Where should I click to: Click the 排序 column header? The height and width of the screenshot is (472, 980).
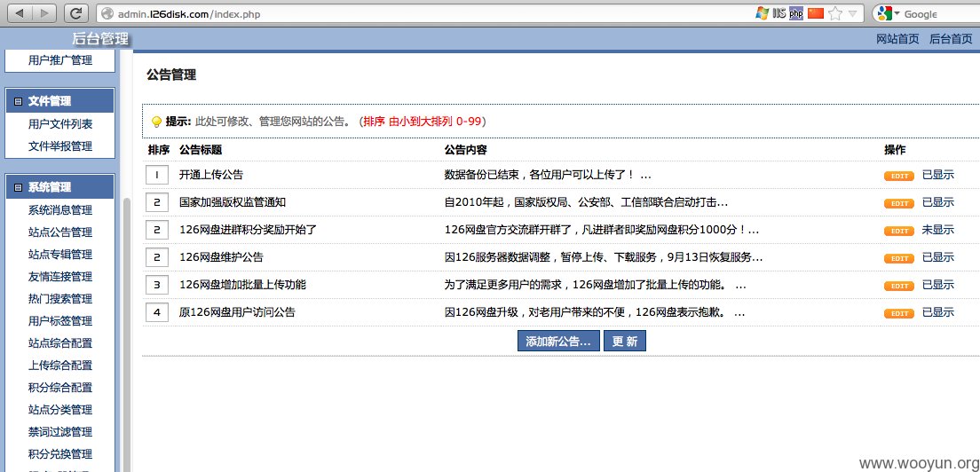159,150
